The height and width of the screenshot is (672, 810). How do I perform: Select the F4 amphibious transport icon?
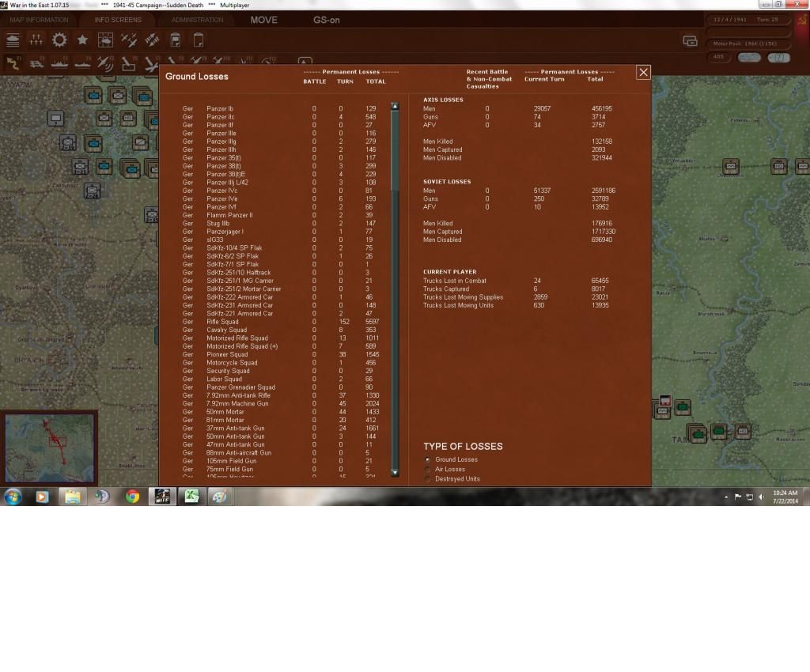(82, 63)
